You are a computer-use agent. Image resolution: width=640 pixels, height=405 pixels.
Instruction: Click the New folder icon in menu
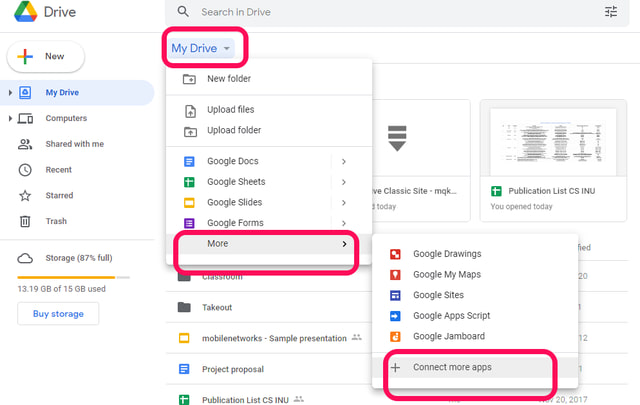pyautogui.click(x=189, y=79)
